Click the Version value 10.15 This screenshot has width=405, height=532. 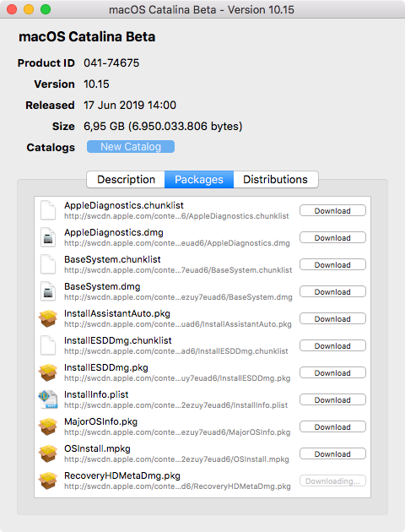pos(96,84)
